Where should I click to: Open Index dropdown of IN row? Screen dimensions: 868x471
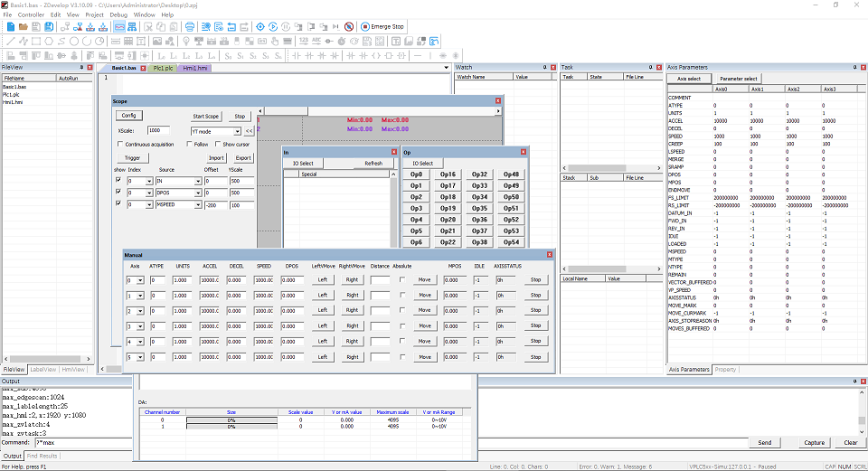(x=149, y=181)
